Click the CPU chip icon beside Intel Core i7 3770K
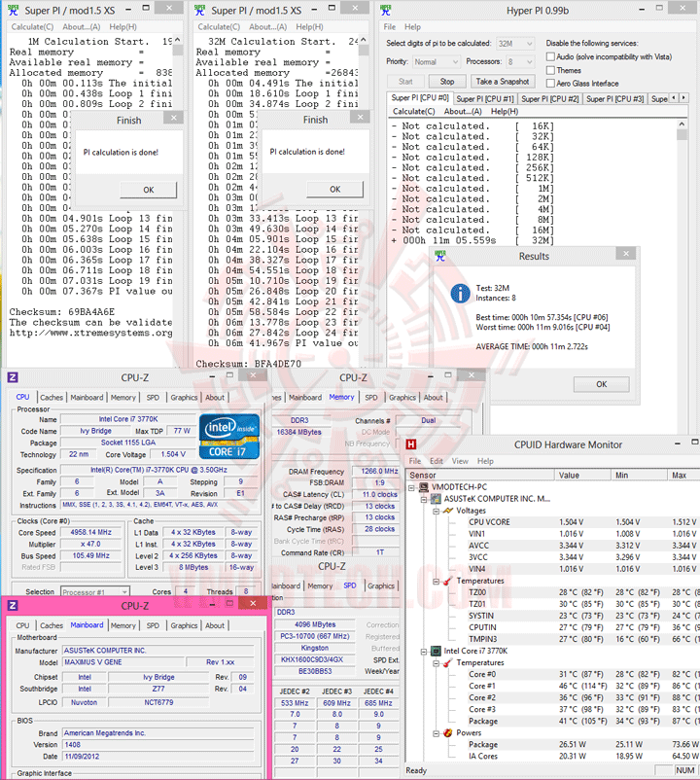Screen dimensions: 700x780 436,651
